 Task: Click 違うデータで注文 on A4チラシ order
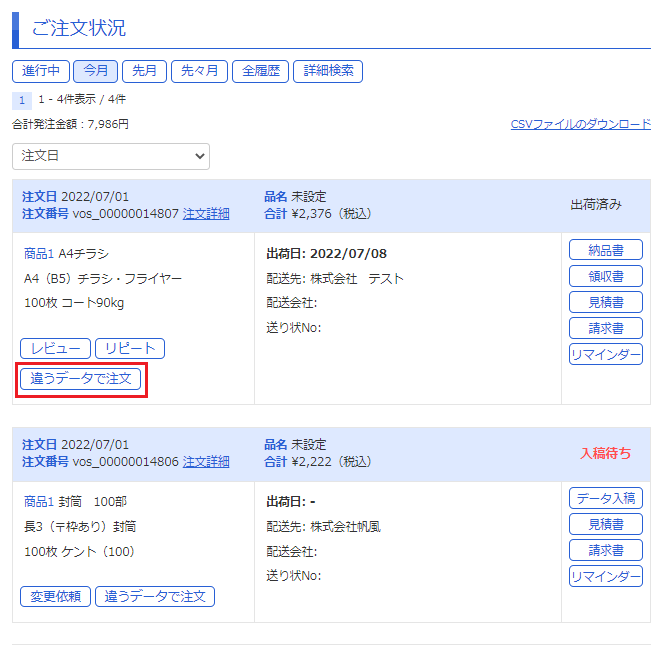pyautogui.click(x=81, y=379)
